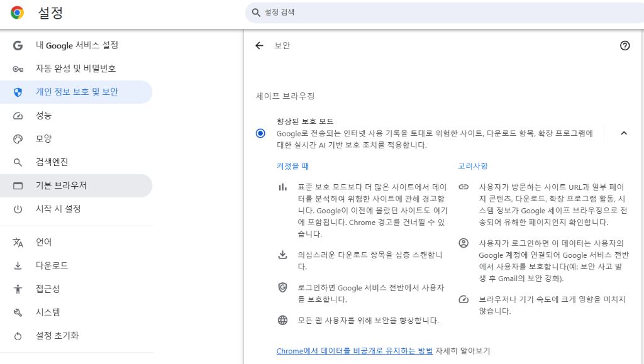This screenshot has width=644, height=364.
Task: Click the Chrome logo icon
Action: click(17, 13)
